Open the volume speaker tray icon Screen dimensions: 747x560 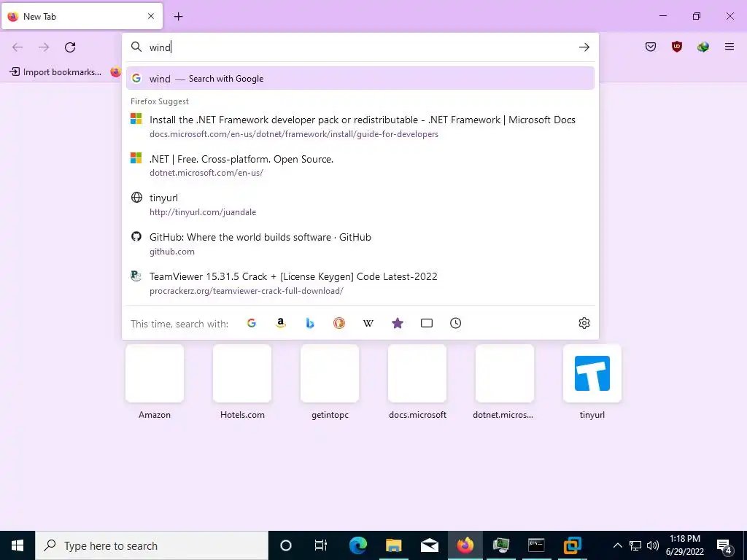[x=653, y=545]
